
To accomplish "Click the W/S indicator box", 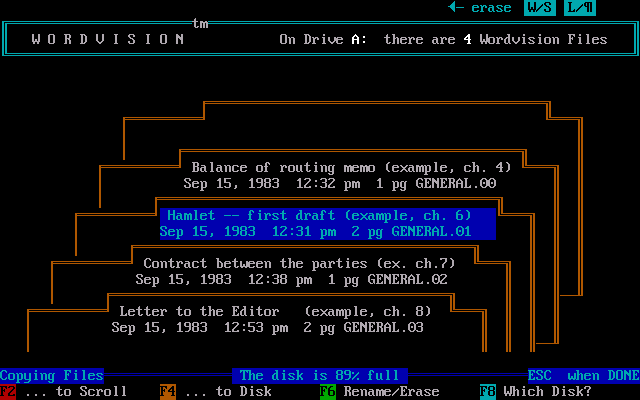I will [x=540, y=8].
